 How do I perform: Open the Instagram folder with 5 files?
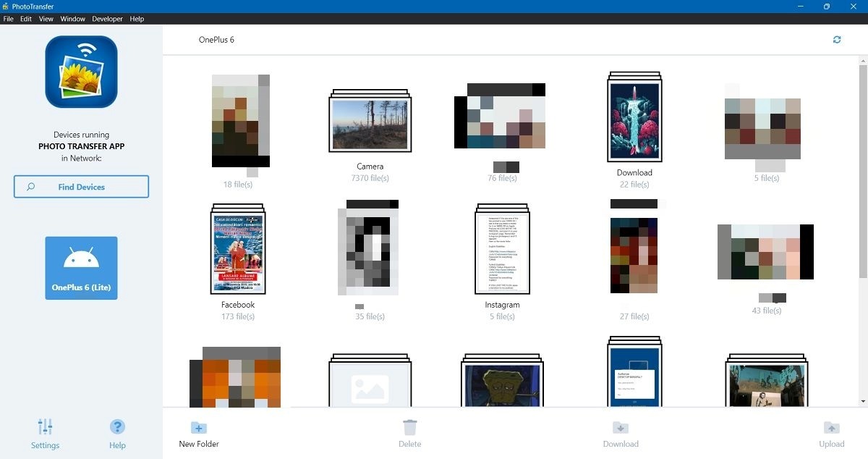click(x=501, y=250)
